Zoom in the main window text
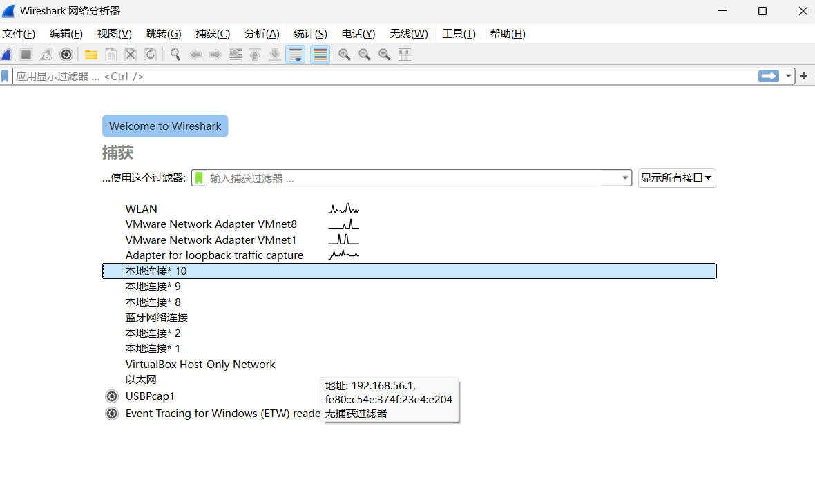This screenshot has height=504, width=815. (x=344, y=55)
